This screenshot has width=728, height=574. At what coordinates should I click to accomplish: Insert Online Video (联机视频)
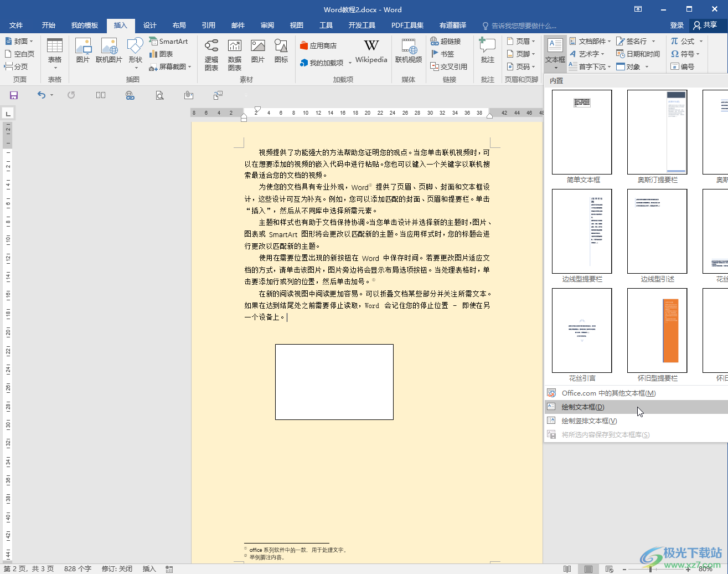[x=409, y=50]
